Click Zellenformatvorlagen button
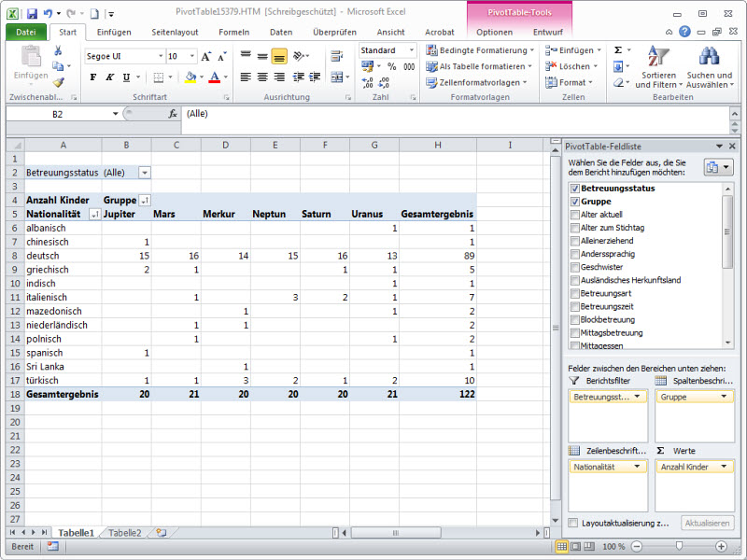Viewport: 747px width, 560px height. coord(476,83)
